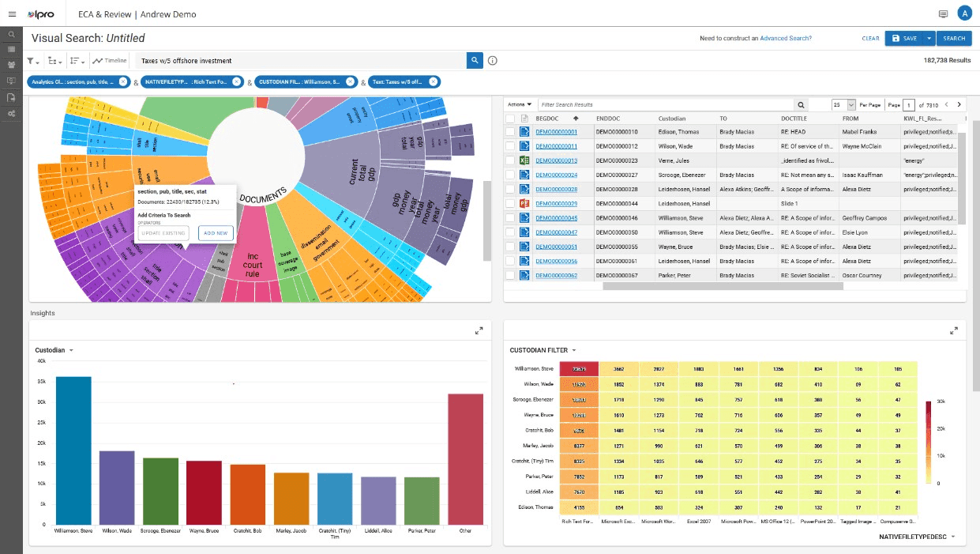The image size is (980, 554).
Task: Open the search sidebar icon
Action: [11, 33]
